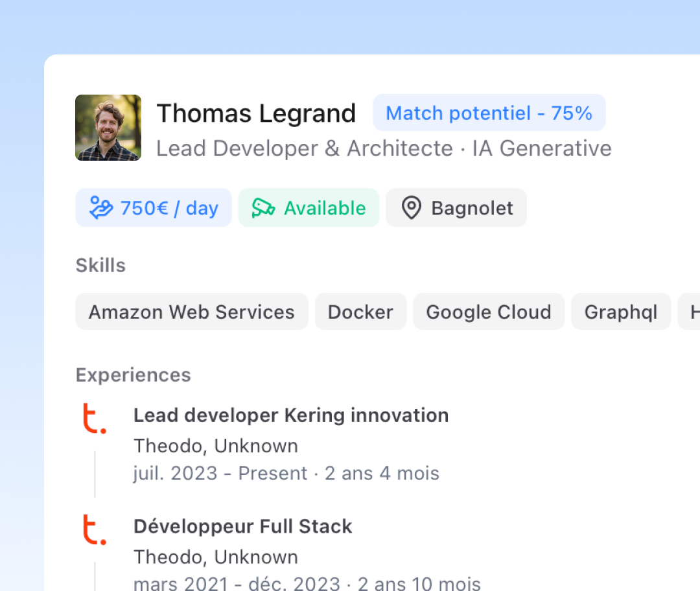Open the Développeur Full Stack experience
The width and height of the screenshot is (700, 591).
click(242, 526)
